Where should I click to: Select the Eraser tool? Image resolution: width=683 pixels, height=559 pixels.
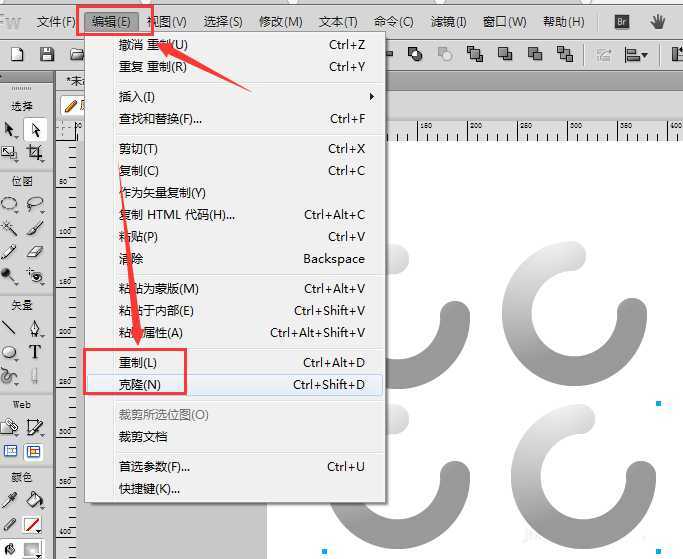tap(35, 251)
